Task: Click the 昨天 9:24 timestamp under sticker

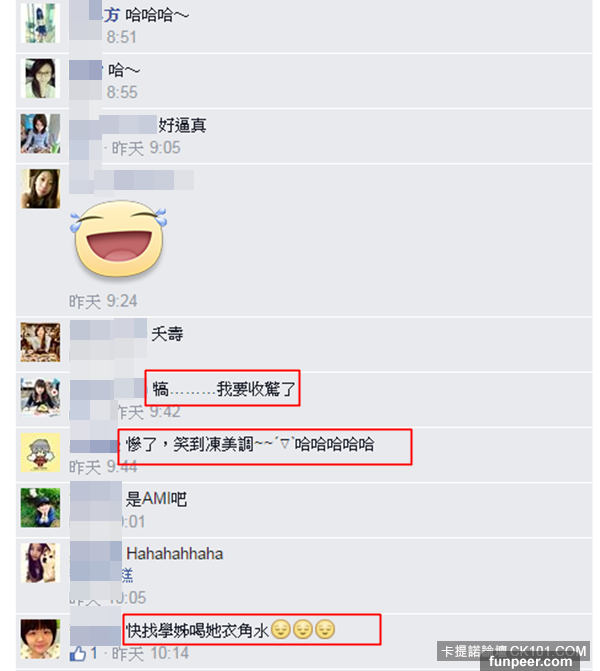Action: [x=103, y=301]
